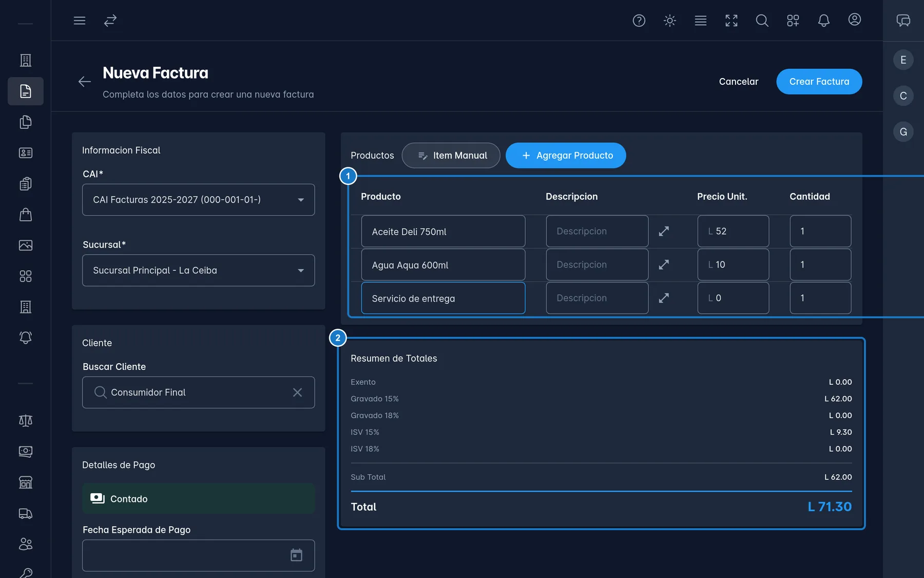Image resolution: width=924 pixels, height=578 pixels.
Task: Open the clipboard list sidebar icon
Action: coord(26,183)
